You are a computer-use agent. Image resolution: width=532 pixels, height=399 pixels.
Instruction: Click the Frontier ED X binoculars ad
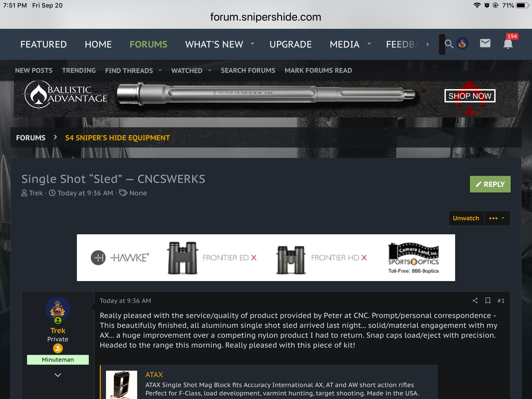click(212, 258)
